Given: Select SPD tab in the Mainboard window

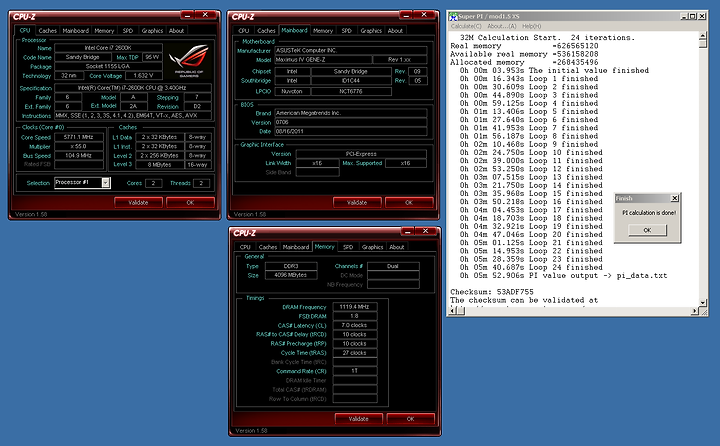Looking at the screenshot, I should click(347, 31).
